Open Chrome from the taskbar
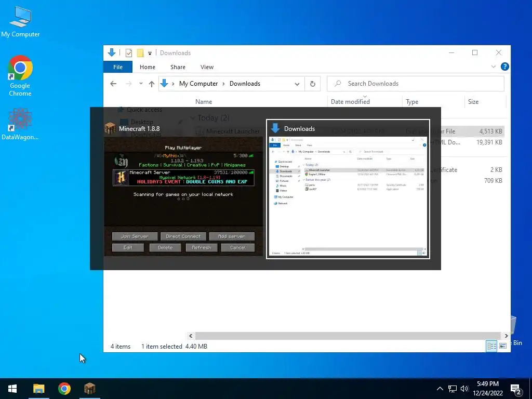Screen dimensions: 532x399 [x=64, y=389]
